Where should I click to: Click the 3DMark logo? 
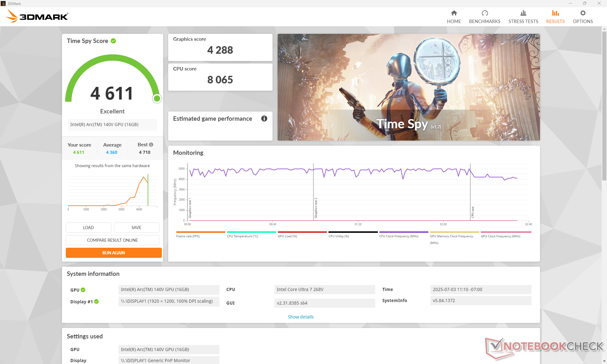click(x=37, y=16)
